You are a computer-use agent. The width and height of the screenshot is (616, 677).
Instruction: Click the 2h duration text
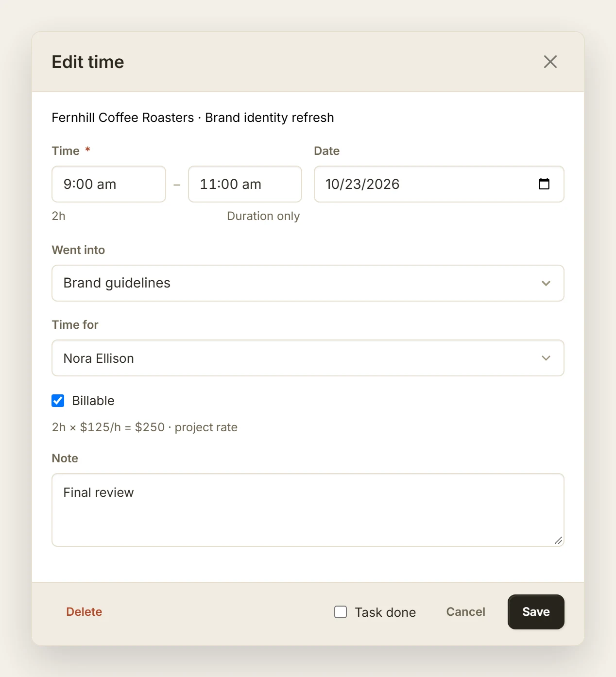[58, 216]
